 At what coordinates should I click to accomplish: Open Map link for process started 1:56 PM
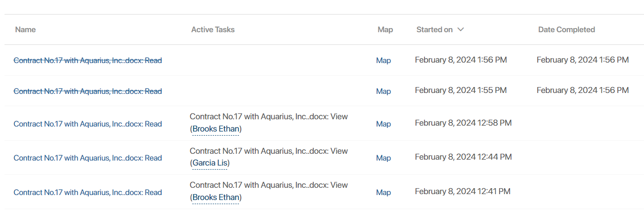383,60
